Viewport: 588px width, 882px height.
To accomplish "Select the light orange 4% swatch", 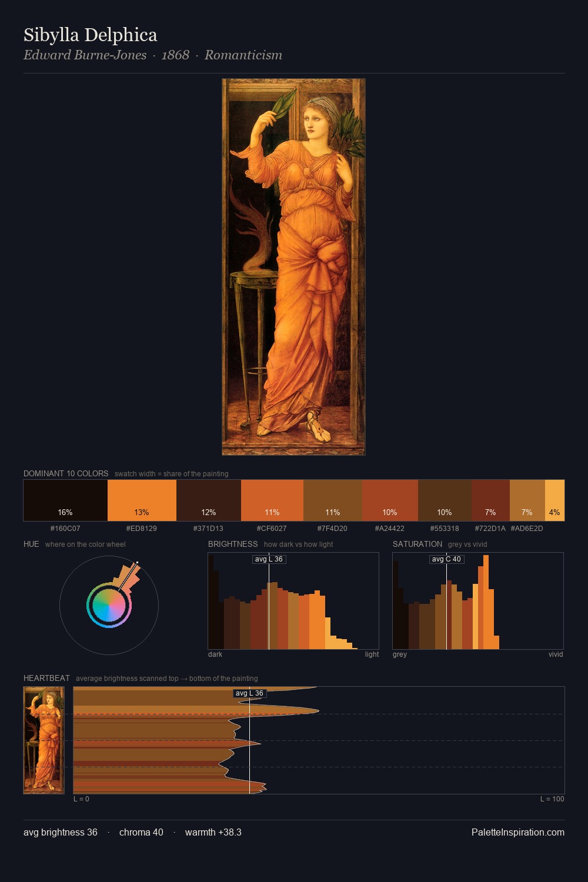I will click(x=554, y=500).
